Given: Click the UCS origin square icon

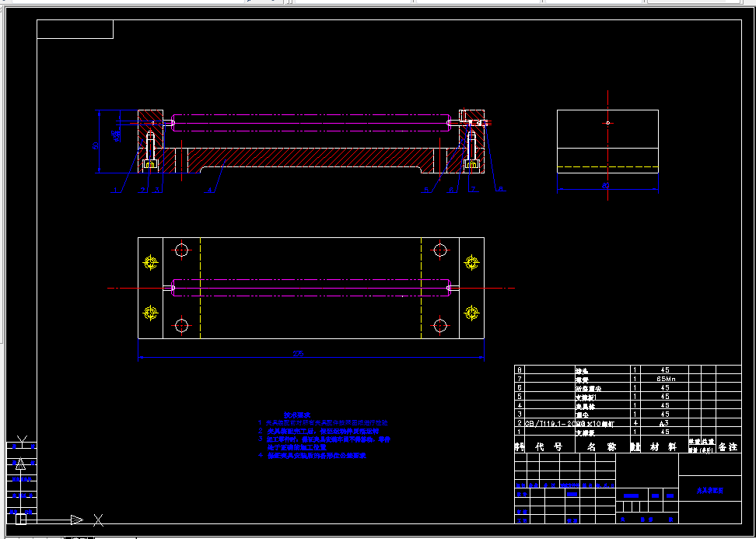Looking at the screenshot, I should click(21, 520).
